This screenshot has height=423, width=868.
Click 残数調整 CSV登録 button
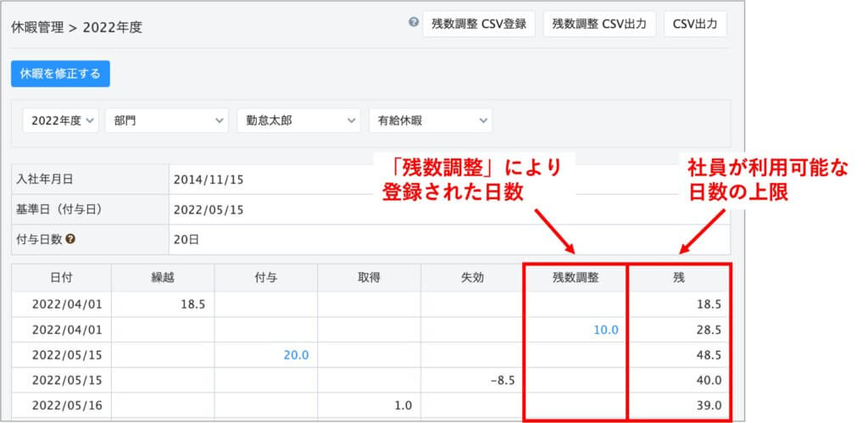478,24
